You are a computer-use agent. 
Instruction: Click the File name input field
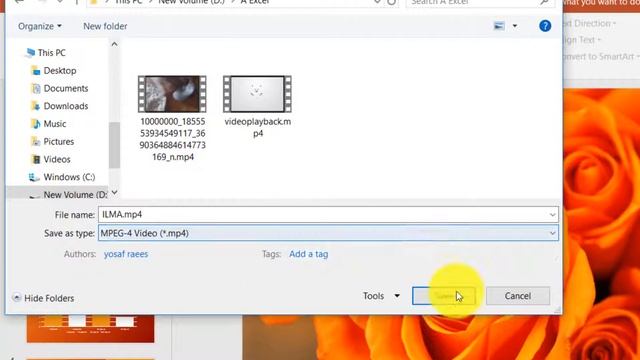click(x=328, y=215)
